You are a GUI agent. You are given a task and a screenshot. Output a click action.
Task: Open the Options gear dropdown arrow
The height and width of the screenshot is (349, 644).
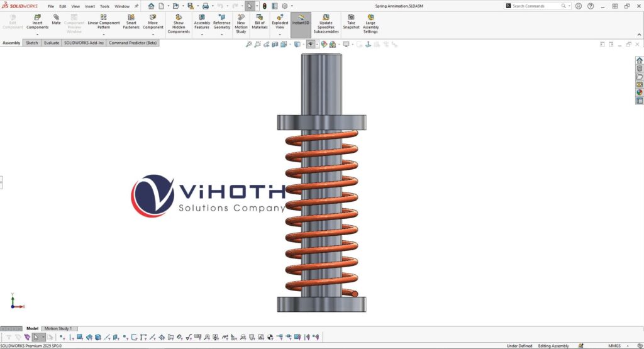click(292, 6)
